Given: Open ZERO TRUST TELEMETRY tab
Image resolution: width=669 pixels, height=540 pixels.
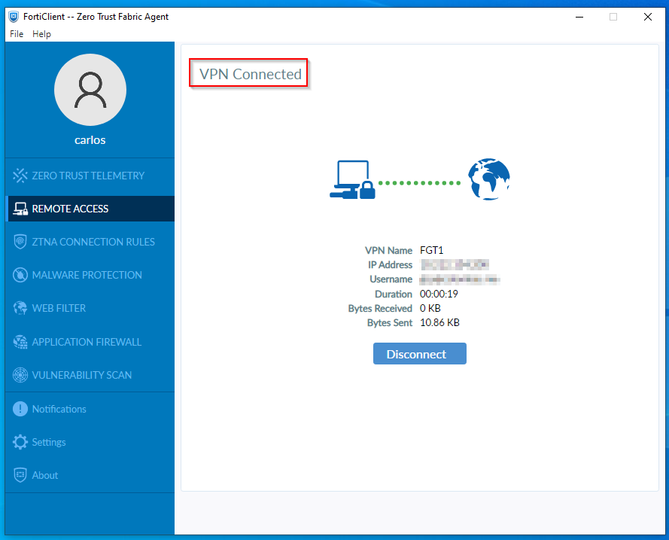Looking at the screenshot, I should (88, 175).
